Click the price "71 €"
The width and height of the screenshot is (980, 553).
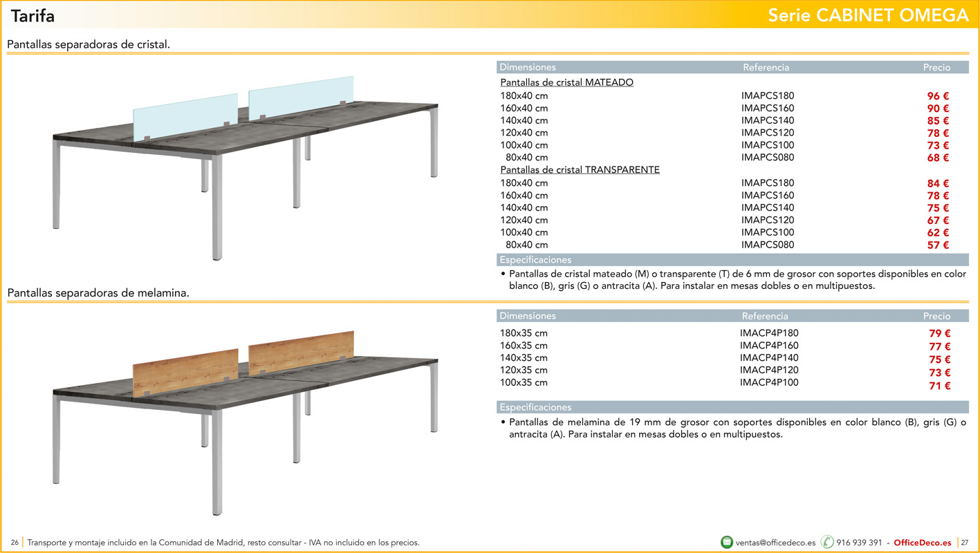point(939,386)
